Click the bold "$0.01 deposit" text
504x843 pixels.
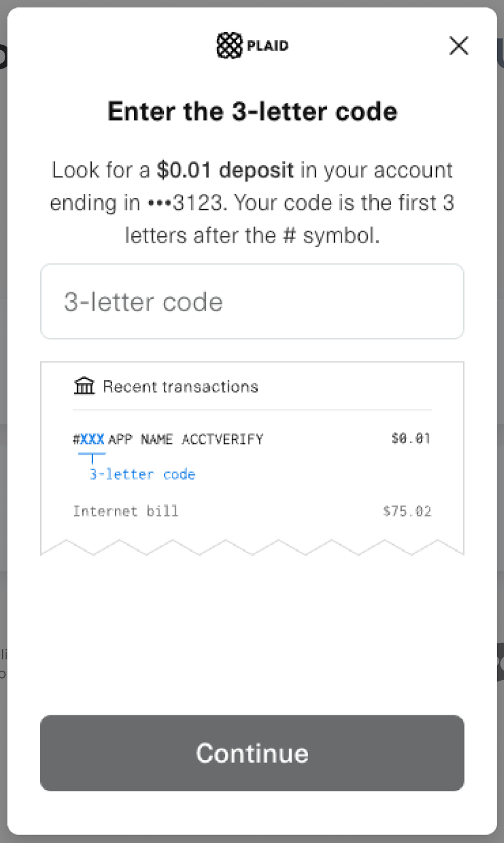click(x=225, y=170)
